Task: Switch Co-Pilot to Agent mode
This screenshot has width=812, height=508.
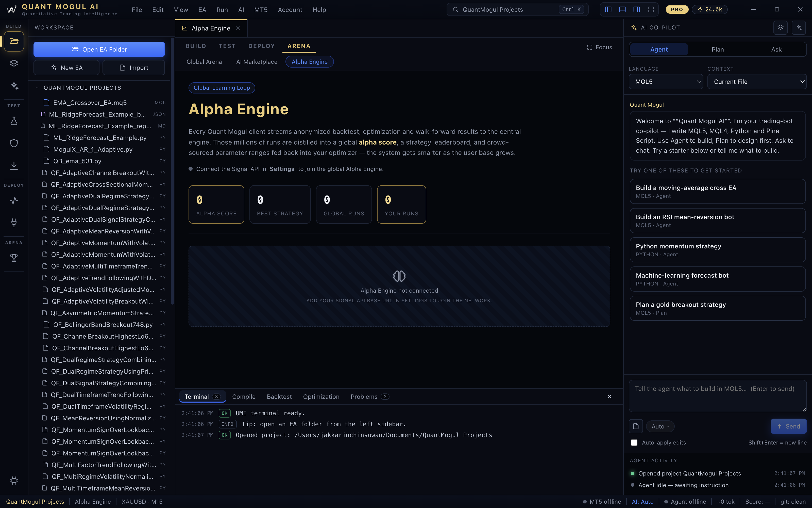Action: [659, 49]
